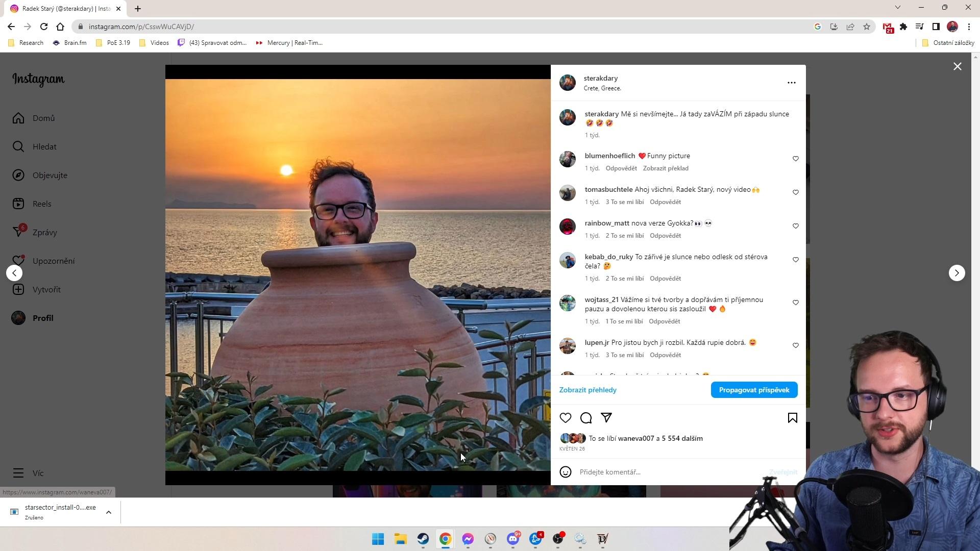Bookmark this page with the star icon
980x551 pixels.
click(x=867, y=27)
